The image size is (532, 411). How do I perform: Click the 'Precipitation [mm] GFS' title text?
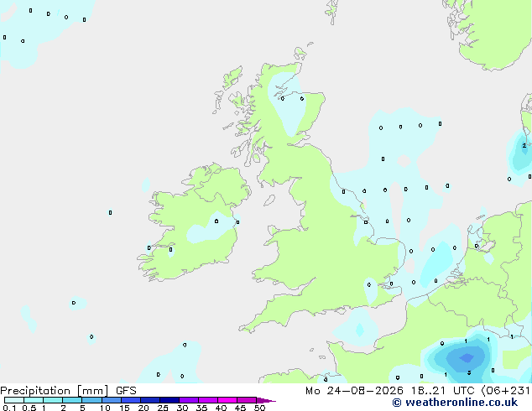pos(68,391)
